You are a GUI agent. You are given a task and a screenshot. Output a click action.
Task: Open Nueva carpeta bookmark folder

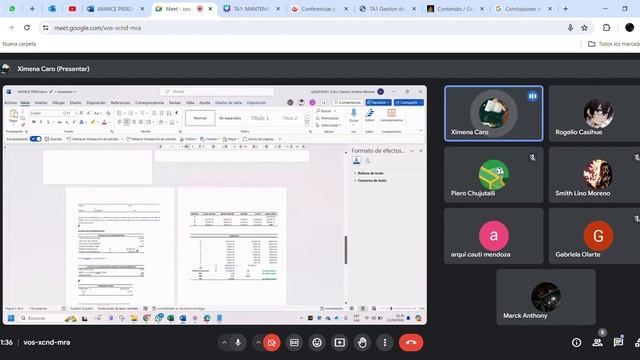coord(19,44)
